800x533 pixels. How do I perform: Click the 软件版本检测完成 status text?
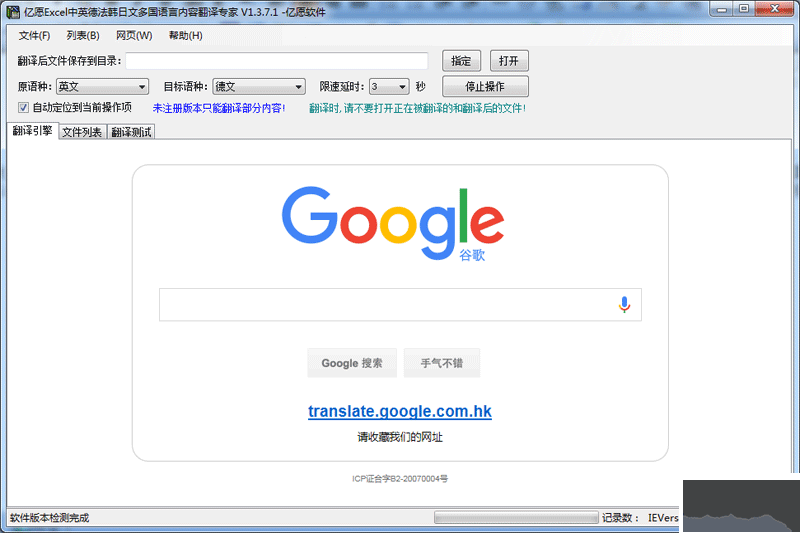click(x=49, y=518)
